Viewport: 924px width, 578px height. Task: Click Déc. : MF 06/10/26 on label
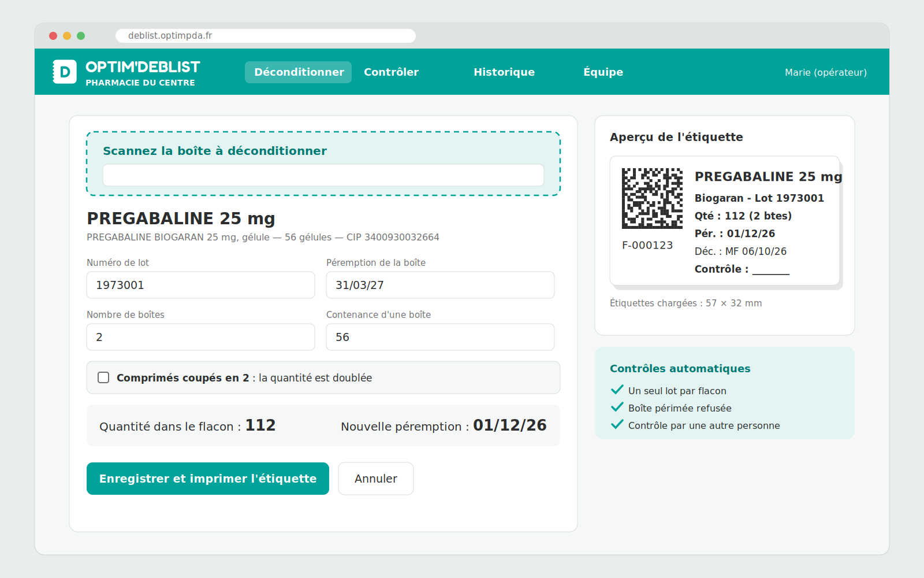(x=740, y=251)
